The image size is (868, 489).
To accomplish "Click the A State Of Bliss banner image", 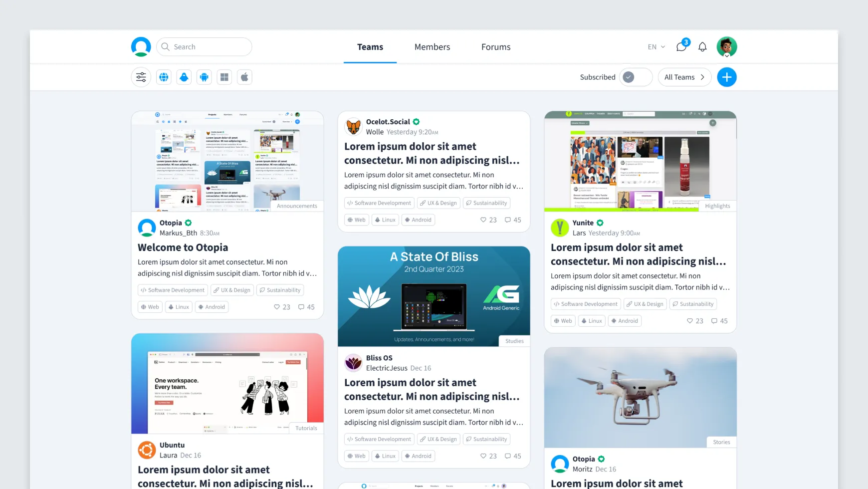I will [x=434, y=296].
